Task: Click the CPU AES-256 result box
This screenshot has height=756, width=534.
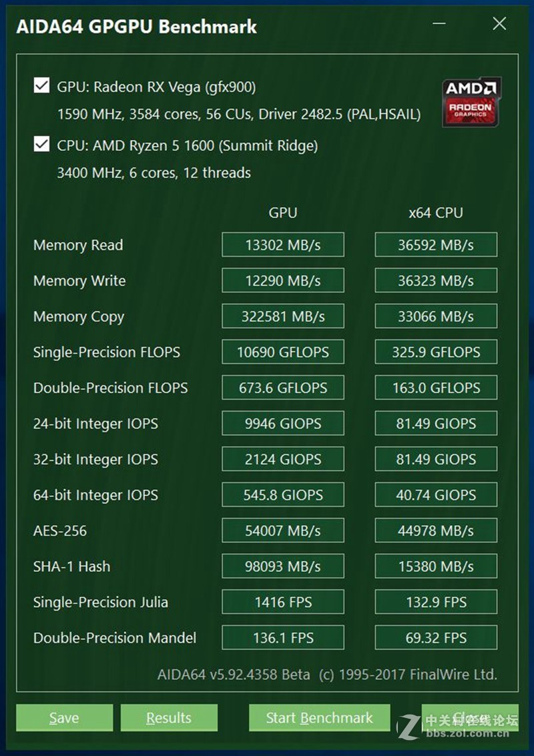Action: point(436,530)
